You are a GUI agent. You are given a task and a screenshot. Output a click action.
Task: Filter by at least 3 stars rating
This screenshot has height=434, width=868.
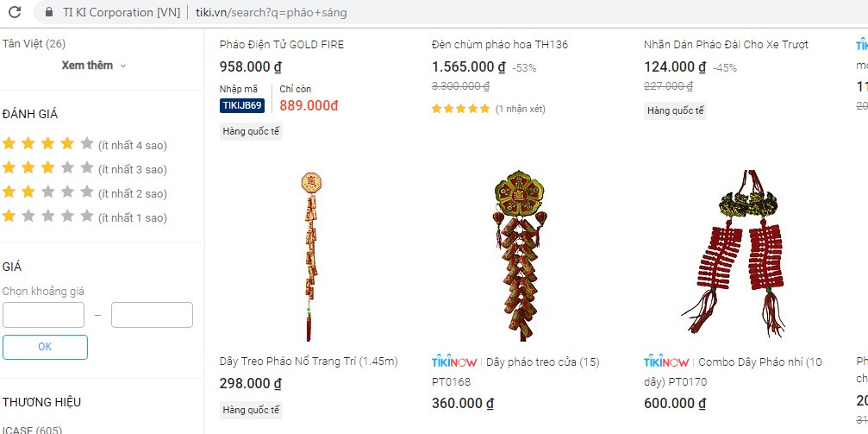[84, 168]
